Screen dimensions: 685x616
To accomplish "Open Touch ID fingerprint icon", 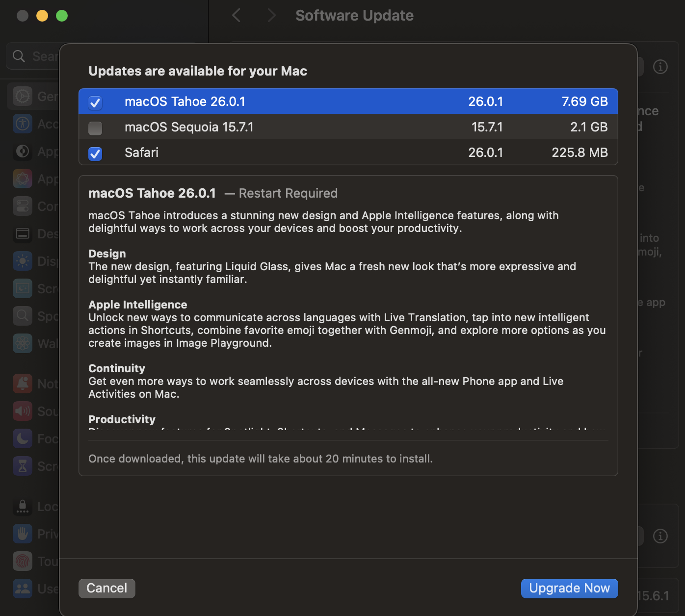I will click(x=23, y=561).
